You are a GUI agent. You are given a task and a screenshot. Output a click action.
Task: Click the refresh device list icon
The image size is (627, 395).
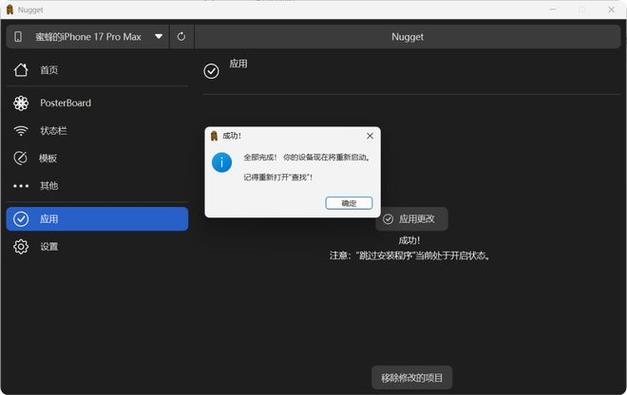[181, 37]
